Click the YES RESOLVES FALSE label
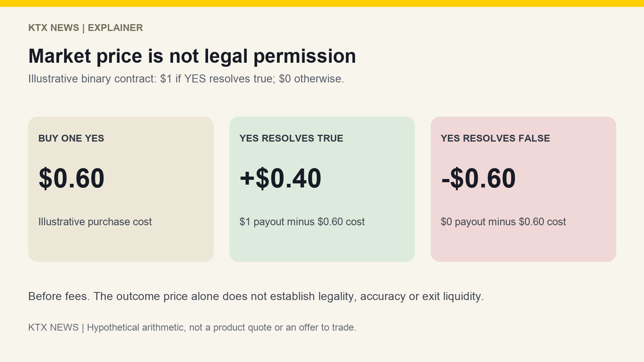 [x=495, y=138]
